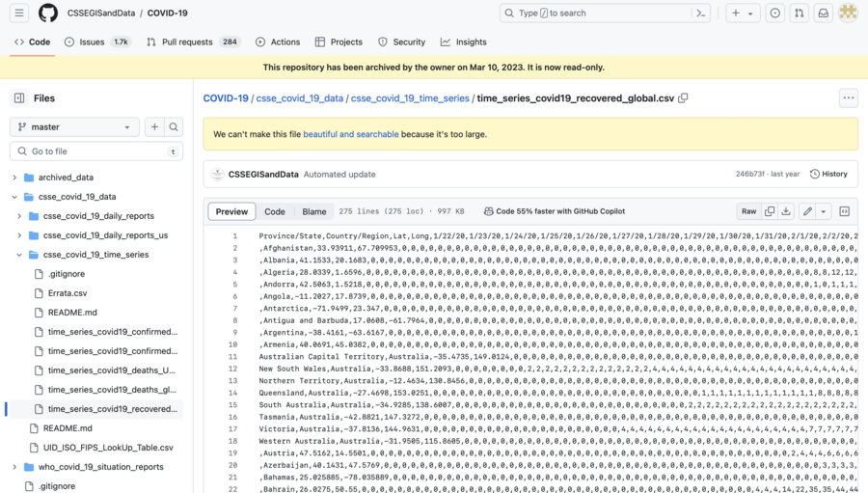This screenshot has width=868, height=493.
Task: Collapse the csse_covid_19_data folder
Action: (x=14, y=197)
